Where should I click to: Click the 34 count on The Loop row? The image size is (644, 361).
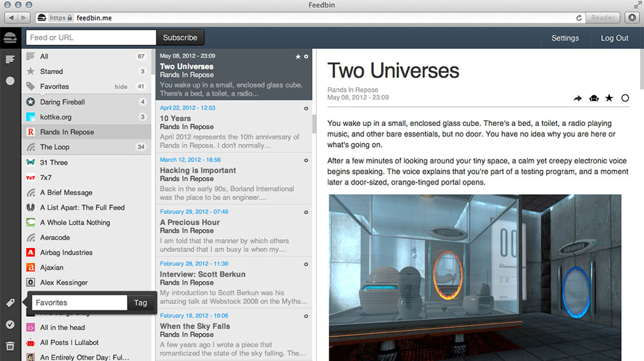[141, 147]
